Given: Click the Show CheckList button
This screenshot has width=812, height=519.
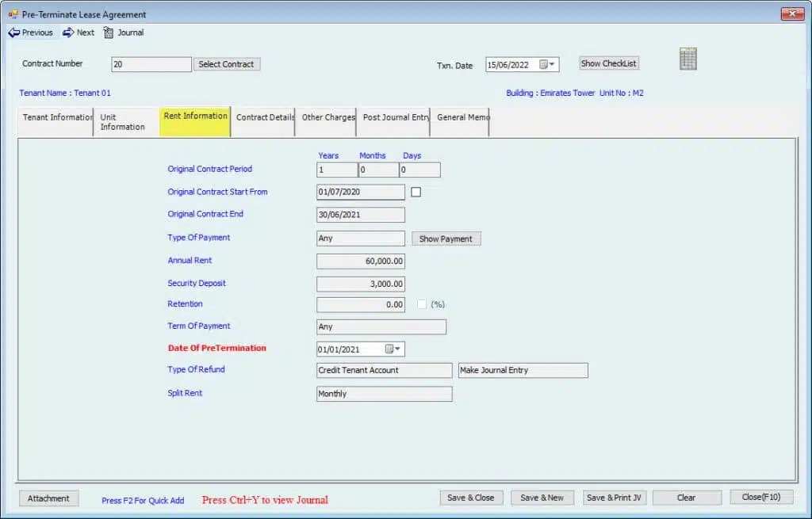Looking at the screenshot, I should coord(608,63).
